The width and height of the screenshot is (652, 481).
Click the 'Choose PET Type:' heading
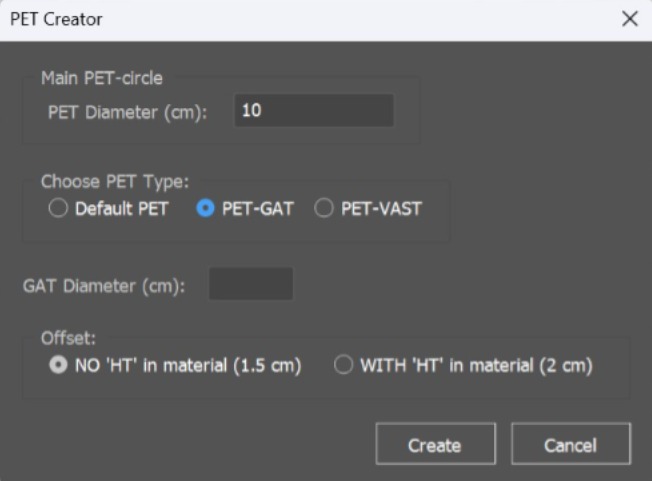(x=114, y=182)
